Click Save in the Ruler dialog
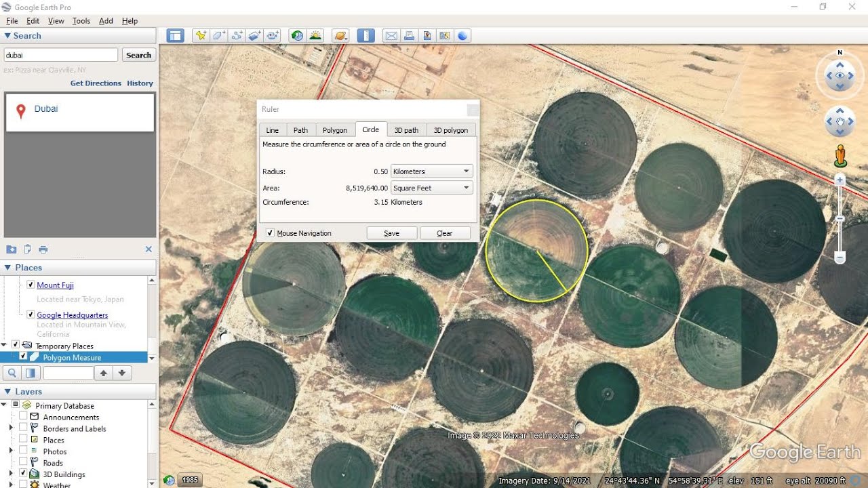 [391, 233]
